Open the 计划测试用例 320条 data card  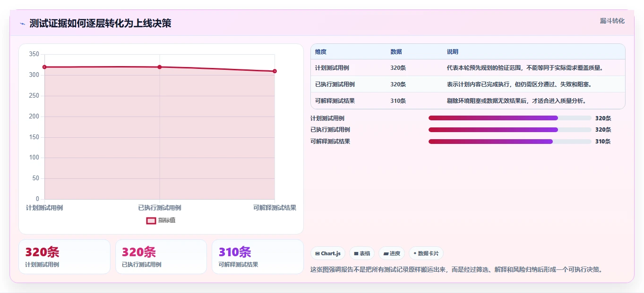[x=64, y=257]
